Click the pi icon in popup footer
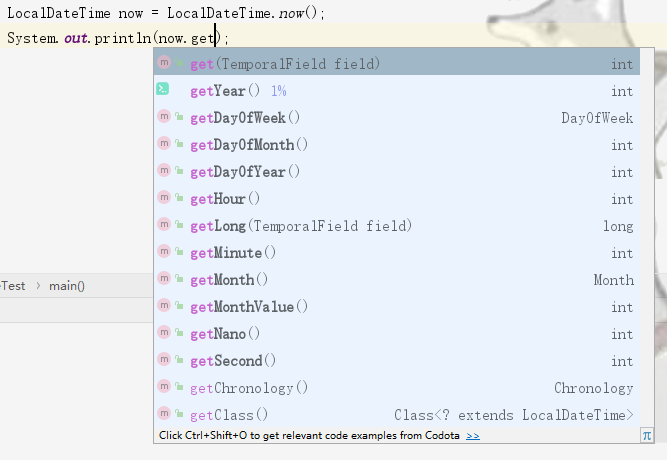 point(647,435)
